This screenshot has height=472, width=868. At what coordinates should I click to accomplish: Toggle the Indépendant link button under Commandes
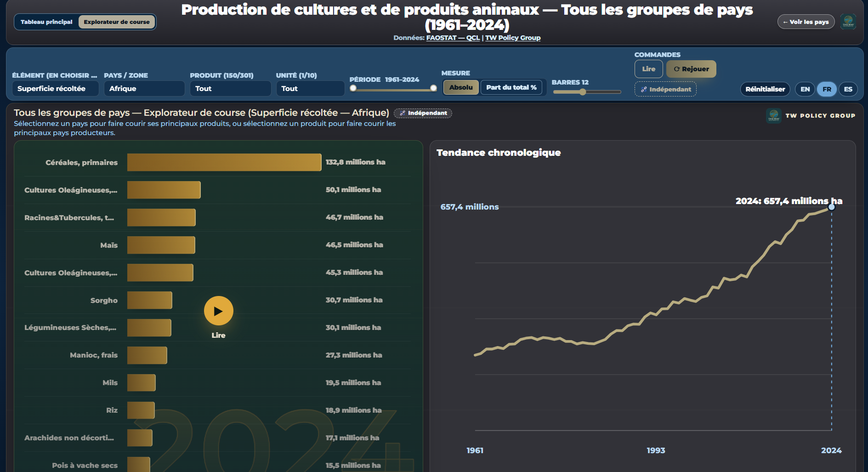point(665,89)
